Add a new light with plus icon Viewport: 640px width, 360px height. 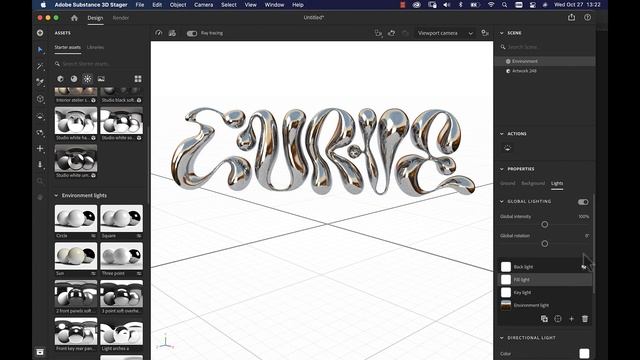[571, 319]
